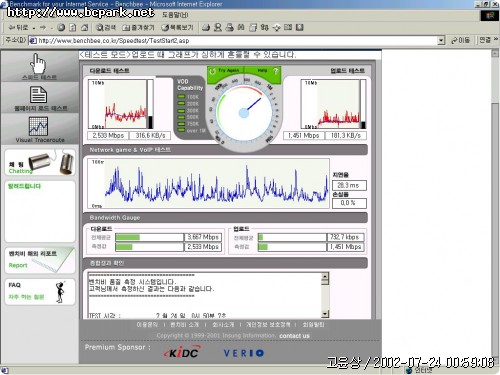Click the printer icon in the toolbar
Image resolution: width=500 pixels, height=375 pixels.
point(229,27)
